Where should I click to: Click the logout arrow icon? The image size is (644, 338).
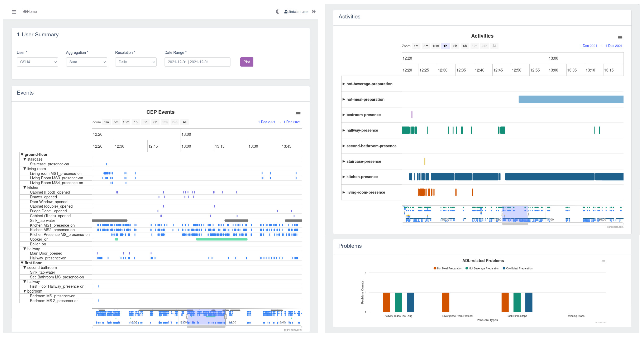(x=314, y=12)
